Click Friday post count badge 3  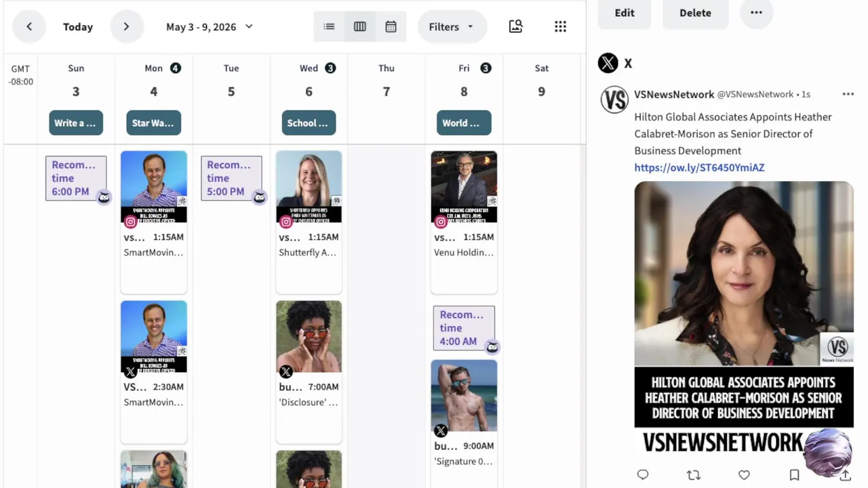(486, 68)
